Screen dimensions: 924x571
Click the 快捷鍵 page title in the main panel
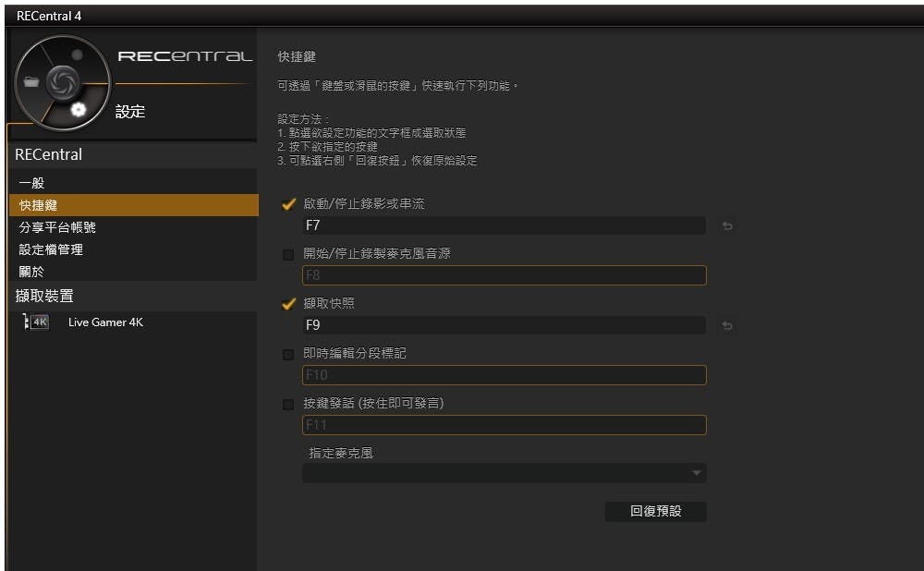pyautogui.click(x=297, y=56)
